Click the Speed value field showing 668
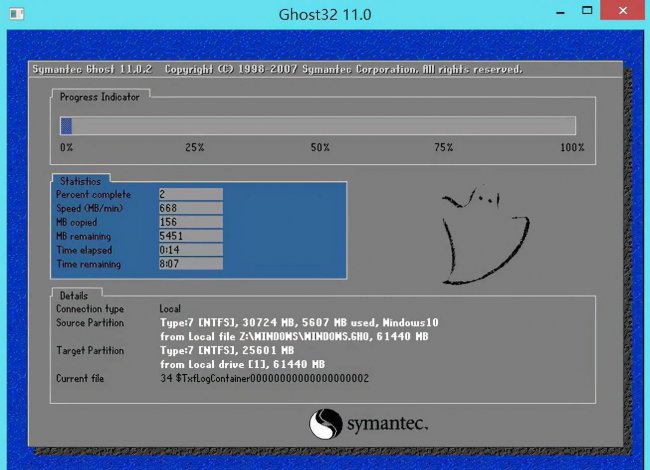This screenshot has height=470, width=650. point(191,208)
